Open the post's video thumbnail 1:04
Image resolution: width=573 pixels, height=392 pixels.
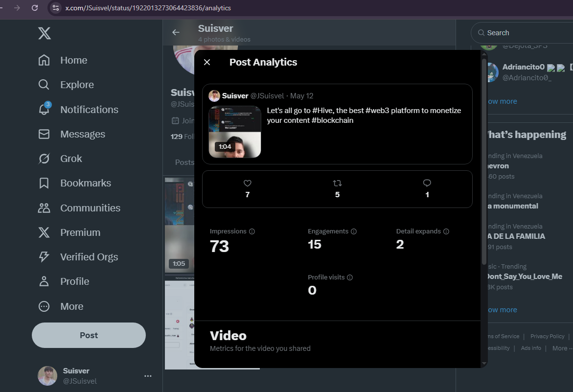(234, 132)
